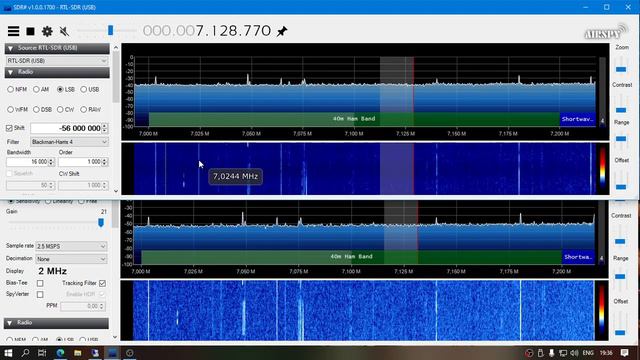Collapse the Radio panel in front window
Image resolution: width=640 pixels, height=360 pixels.
[57, 72]
